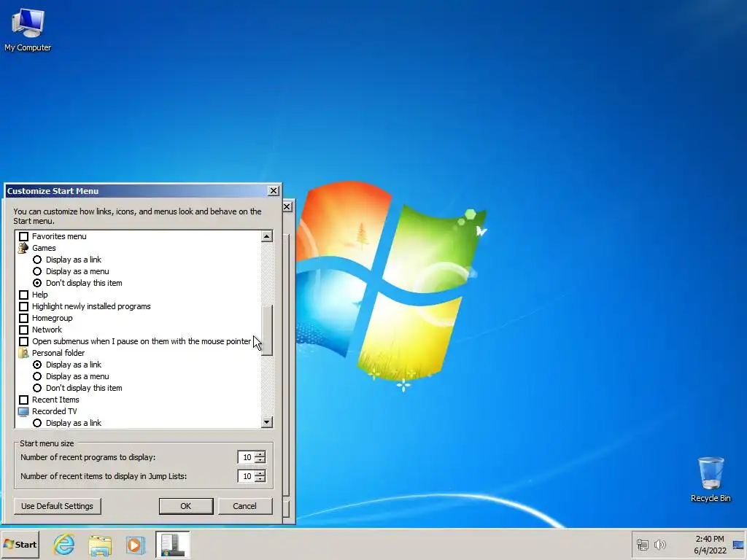Click the Games label in the list

click(44, 248)
